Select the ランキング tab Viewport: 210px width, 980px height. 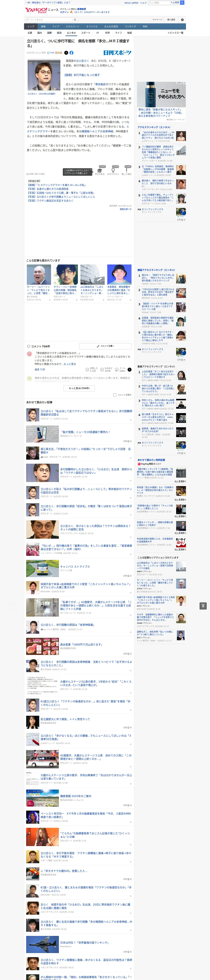coord(130,27)
